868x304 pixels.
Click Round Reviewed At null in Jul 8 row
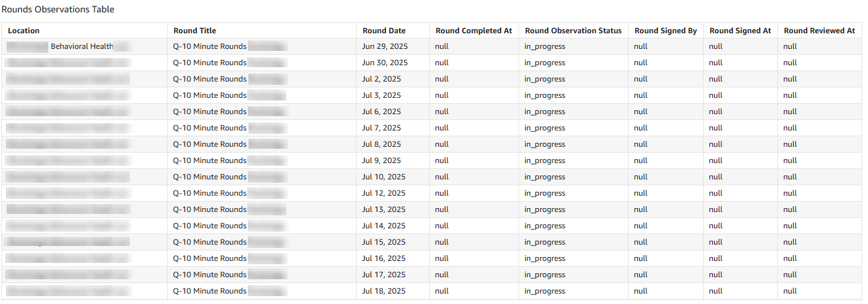pos(790,144)
